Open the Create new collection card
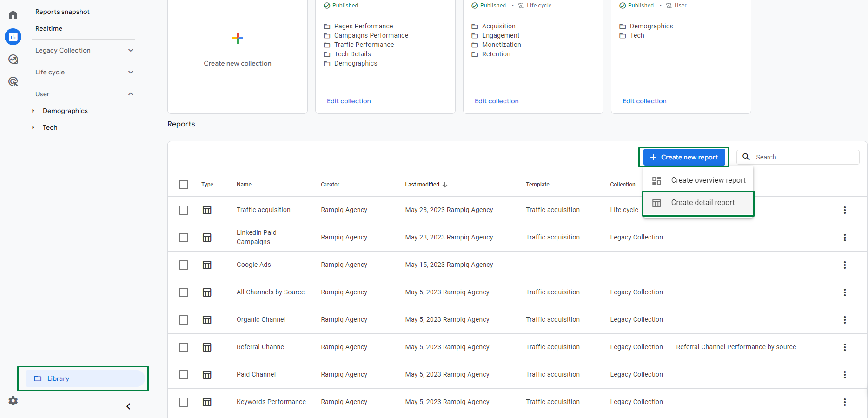The height and width of the screenshot is (418, 868). tap(238, 56)
